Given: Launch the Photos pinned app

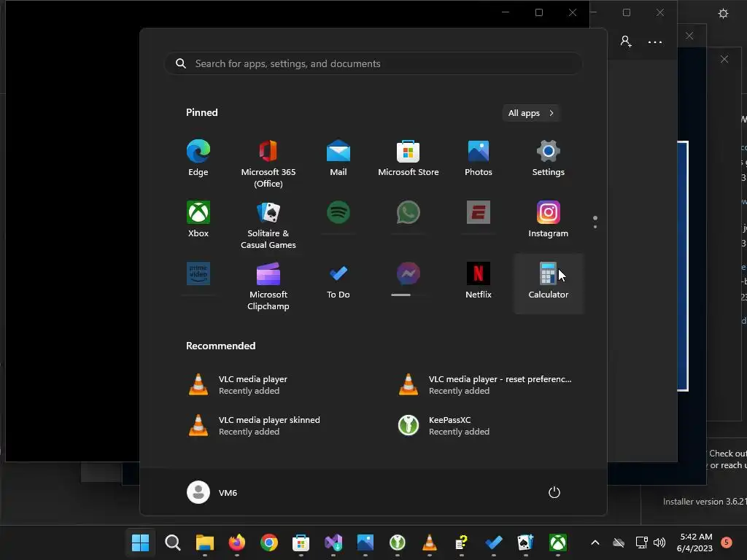Looking at the screenshot, I should click(479, 158).
